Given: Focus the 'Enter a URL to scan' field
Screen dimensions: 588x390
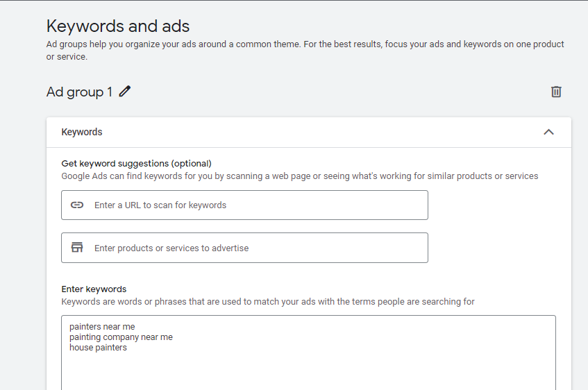Looking at the screenshot, I should pyautogui.click(x=257, y=205).
